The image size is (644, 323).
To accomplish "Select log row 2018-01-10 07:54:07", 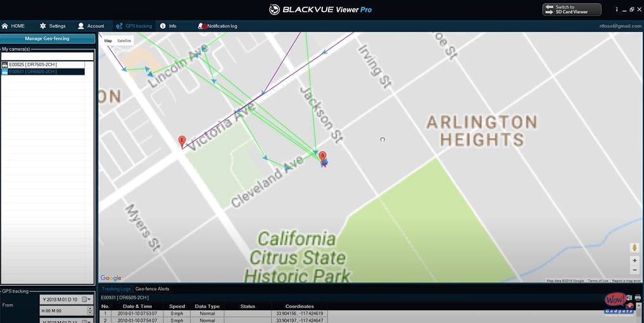I will click(213, 320).
